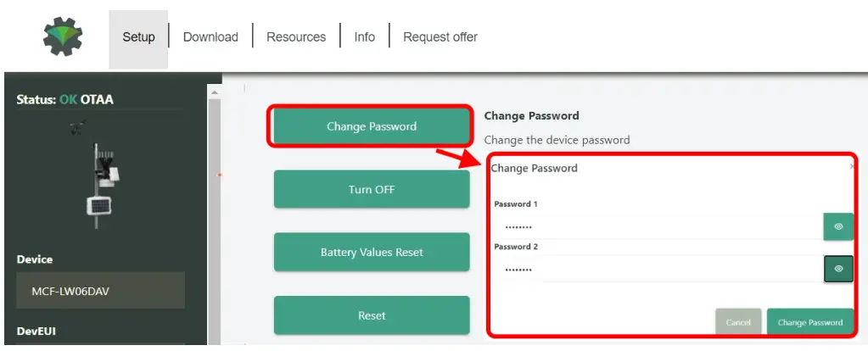Screen dimensions: 868x351
Task: Select the Request offer menu item
Action: [440, 37]
